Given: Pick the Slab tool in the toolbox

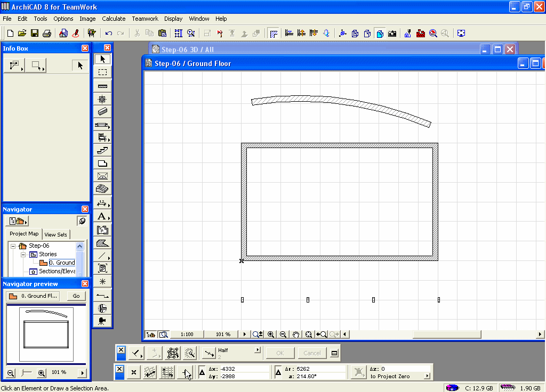Looking at the screenshot, I should coord(103,164).
